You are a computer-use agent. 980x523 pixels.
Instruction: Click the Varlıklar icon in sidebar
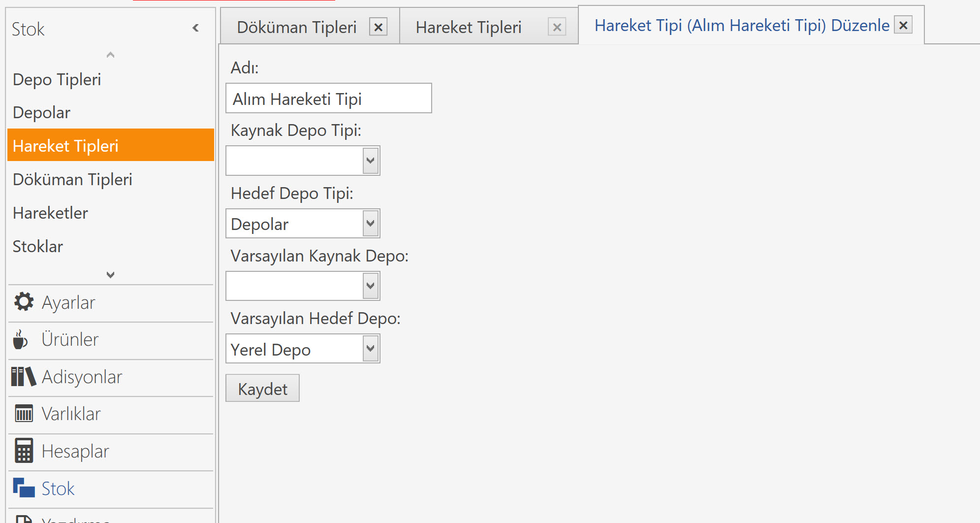24,414
